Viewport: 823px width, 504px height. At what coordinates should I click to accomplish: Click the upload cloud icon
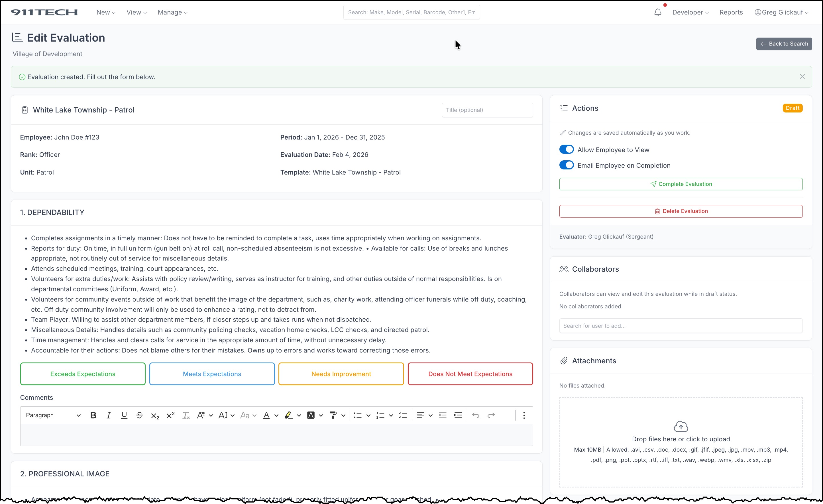click(681, 427)
